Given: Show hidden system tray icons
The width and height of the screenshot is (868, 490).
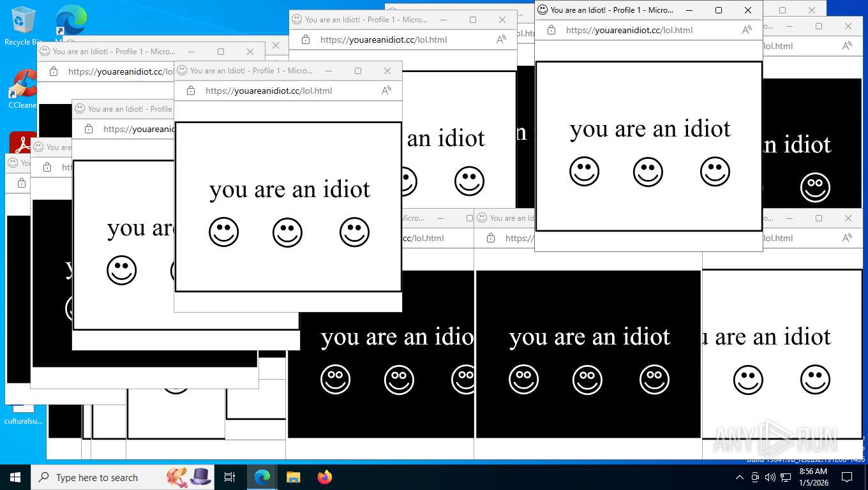Looking at the screenshot, I should 740,477.
